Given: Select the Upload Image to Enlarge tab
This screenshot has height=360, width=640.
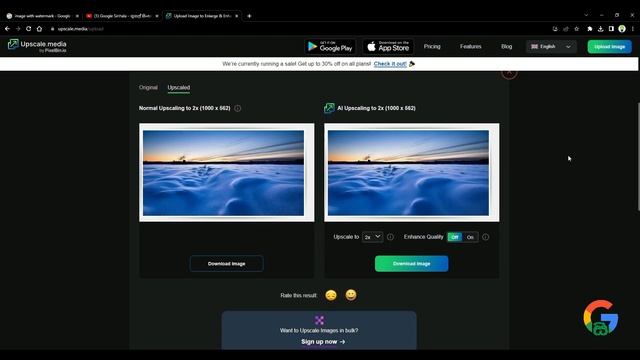Looking at the screenshot, I should point(202,16).
